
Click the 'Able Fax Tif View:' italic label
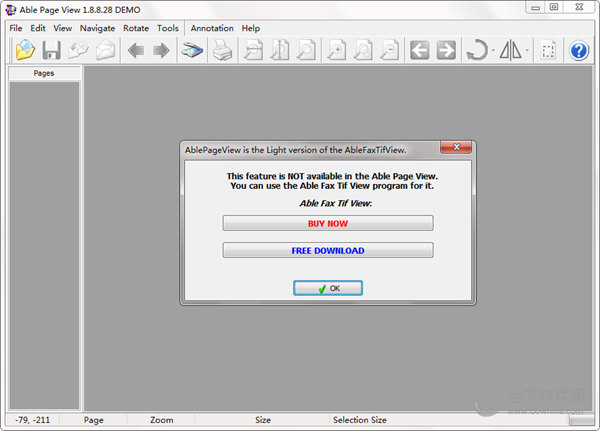pyautogui.click(x=336, y=203)
